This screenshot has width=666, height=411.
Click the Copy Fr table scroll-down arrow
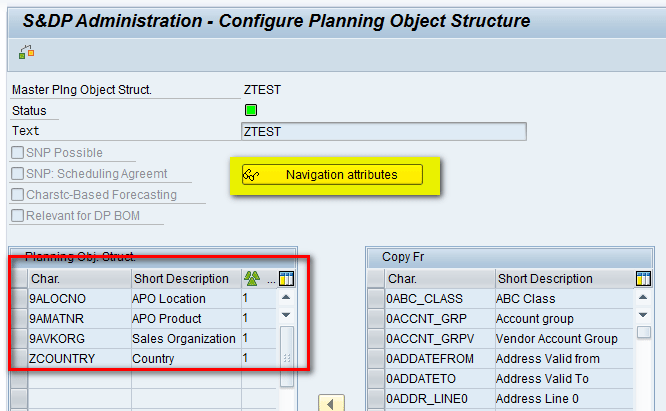tap(643, 315)
